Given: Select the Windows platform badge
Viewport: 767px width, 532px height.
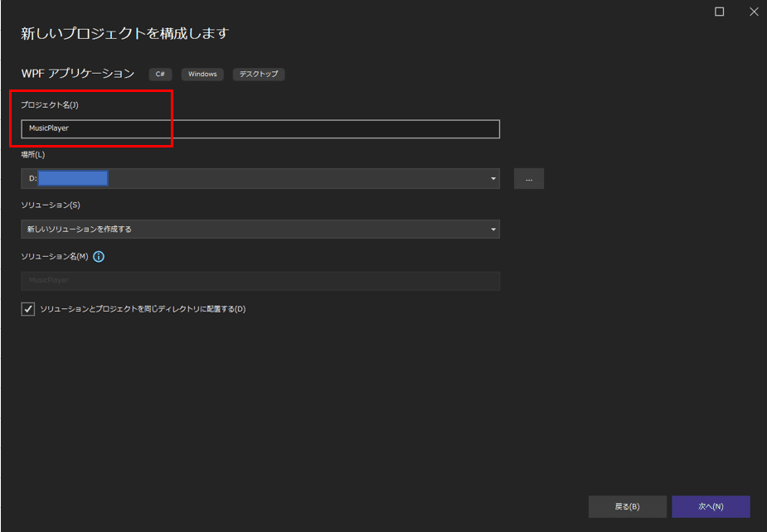Looking at the screenshot, I should [202, 74].
